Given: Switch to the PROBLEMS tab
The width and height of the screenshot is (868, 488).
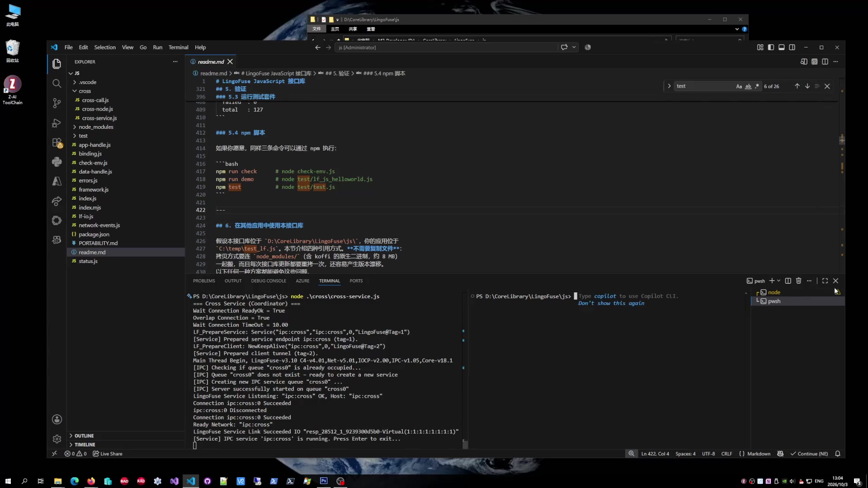Looking at the screenshot, I should [204, 281].
